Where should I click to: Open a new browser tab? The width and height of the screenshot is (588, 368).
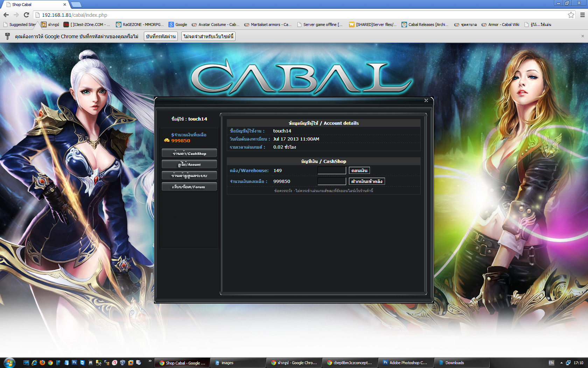coord(76,5)
